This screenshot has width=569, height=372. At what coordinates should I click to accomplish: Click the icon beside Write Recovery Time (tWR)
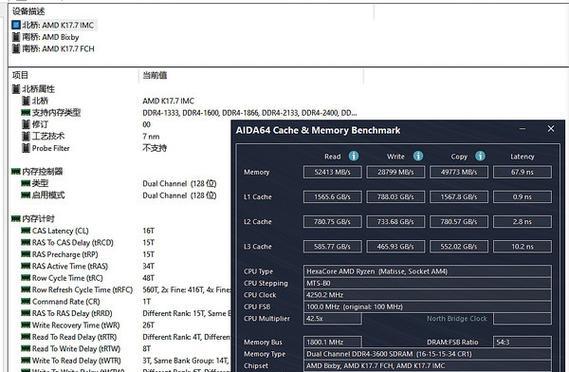(x=25, y=325)
